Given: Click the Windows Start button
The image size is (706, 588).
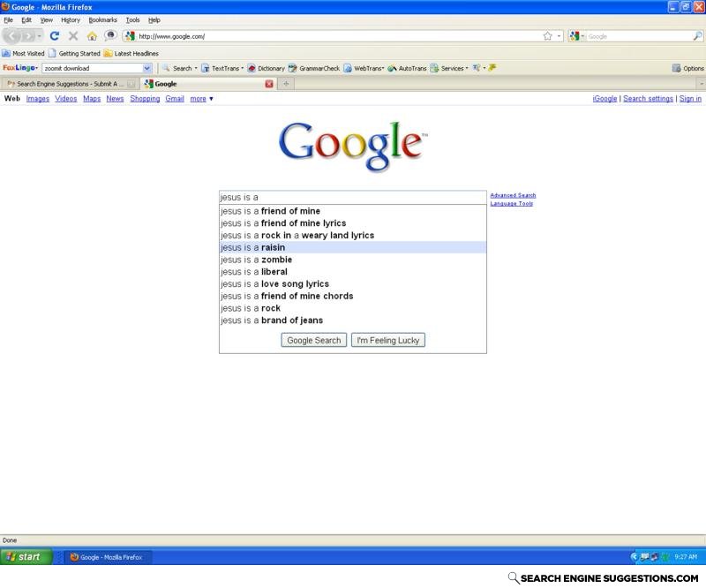Looking at the screenshot, I should click(26, 557).
